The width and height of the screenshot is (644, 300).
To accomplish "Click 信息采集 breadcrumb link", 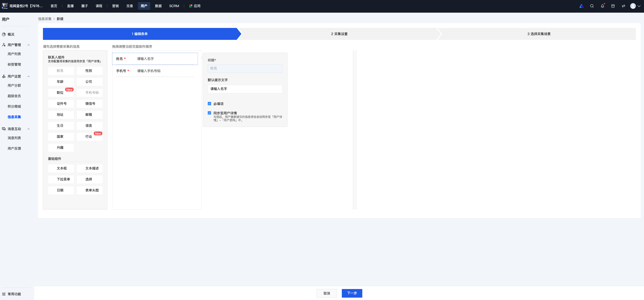I will pos(45,19).
